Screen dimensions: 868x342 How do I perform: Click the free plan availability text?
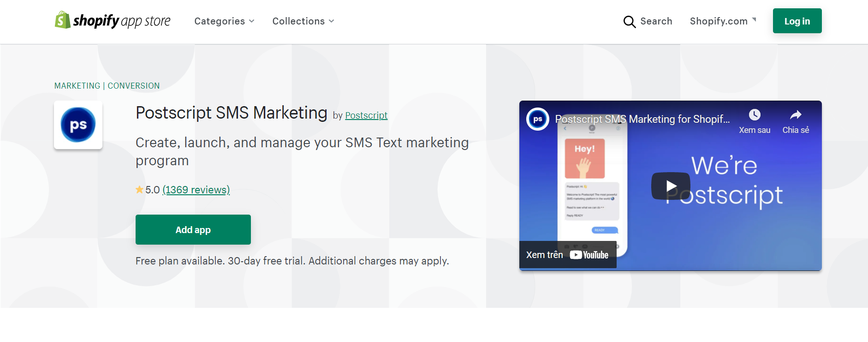(x=292, y=261)
